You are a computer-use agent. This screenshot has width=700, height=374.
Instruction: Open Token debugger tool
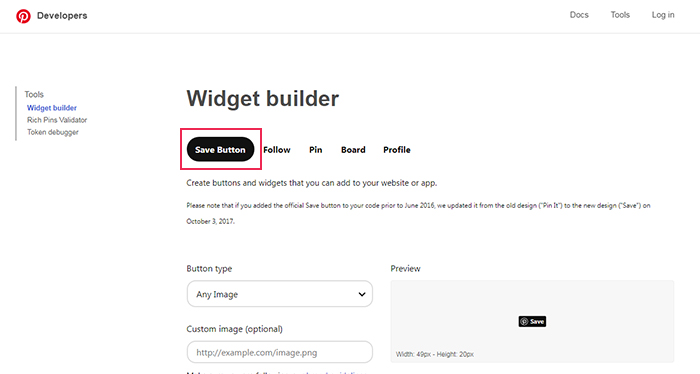tap(53, 132)
